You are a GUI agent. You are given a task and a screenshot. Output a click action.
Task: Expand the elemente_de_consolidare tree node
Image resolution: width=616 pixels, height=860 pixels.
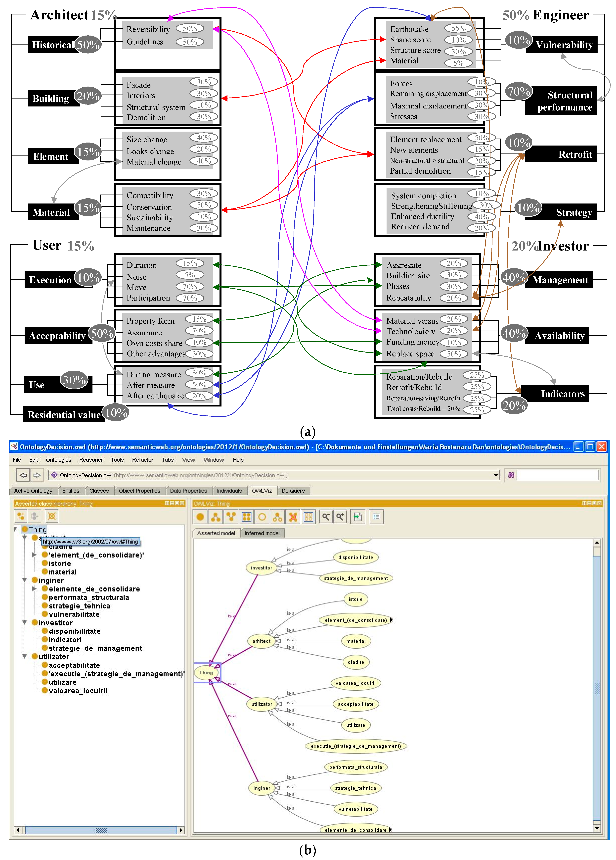(34, 589)
